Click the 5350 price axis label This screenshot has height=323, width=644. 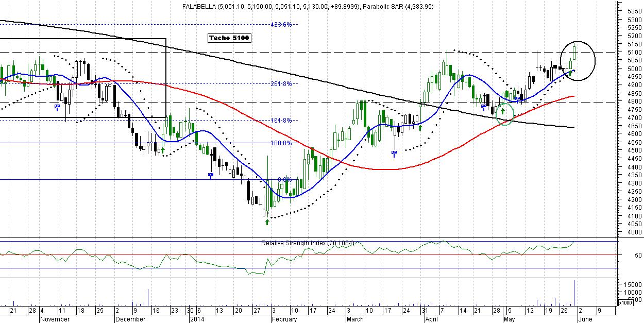click(635, 11)
